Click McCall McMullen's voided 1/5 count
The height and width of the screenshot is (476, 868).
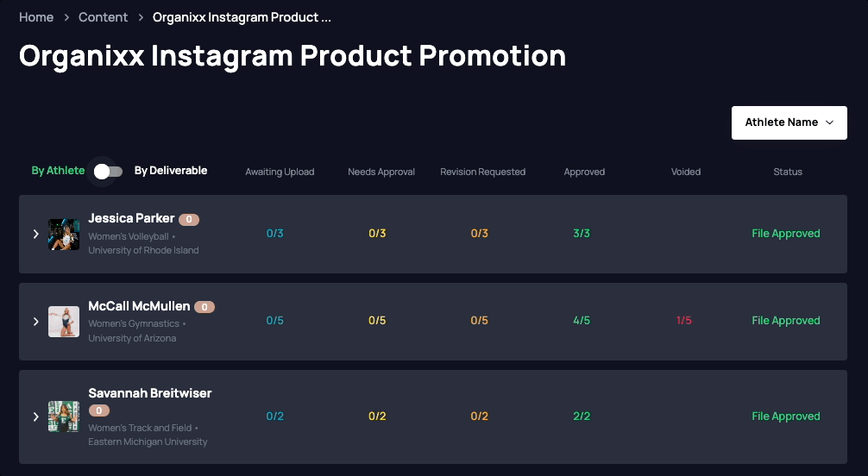684,321
